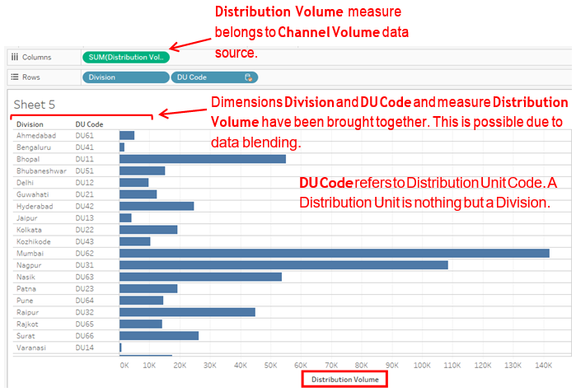Image resolution: width=576 pixels, height=392 pixels.
Task: Select the Pune division label
Action: pyautogui.click(x=25, y=301)
